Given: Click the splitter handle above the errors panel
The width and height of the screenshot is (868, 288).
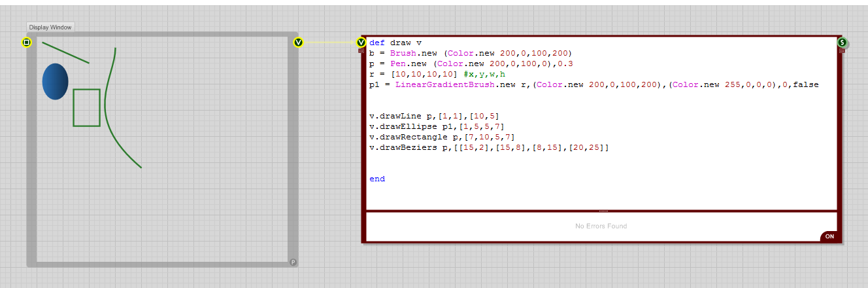Looking at the screenshot, I should tap(603, 211).
